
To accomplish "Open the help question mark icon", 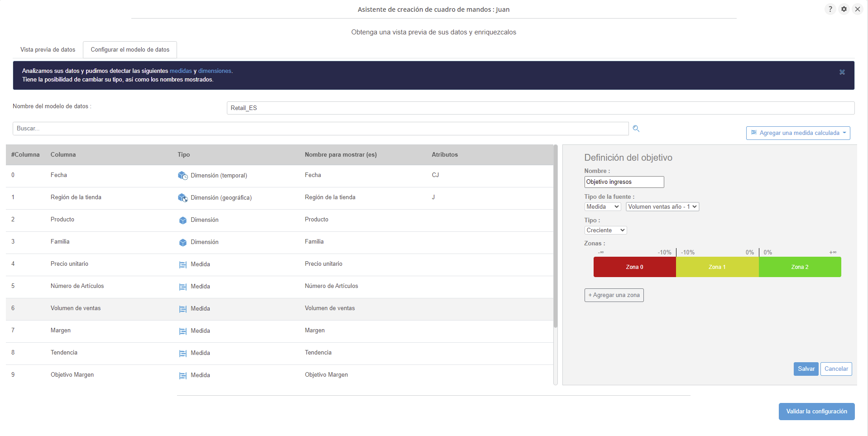I will click(x=830, y=9).
